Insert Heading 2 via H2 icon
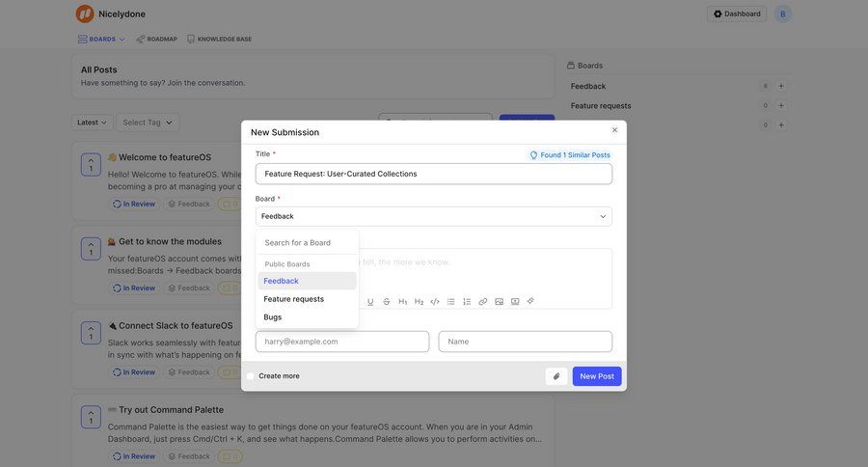The height and width of the screenshot is (467, 868). (x=419, y=301)
